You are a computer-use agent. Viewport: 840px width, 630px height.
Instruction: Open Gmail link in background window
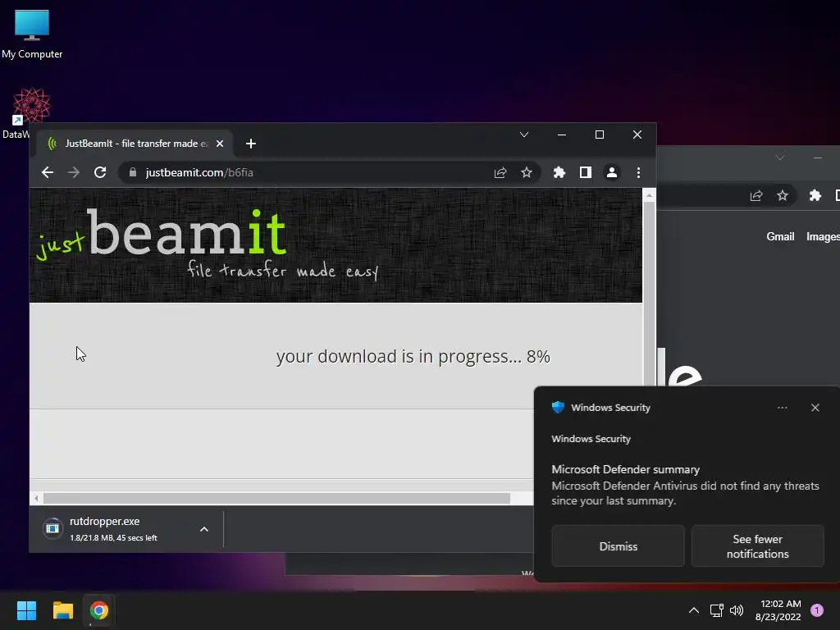click(x=780, y=236)
